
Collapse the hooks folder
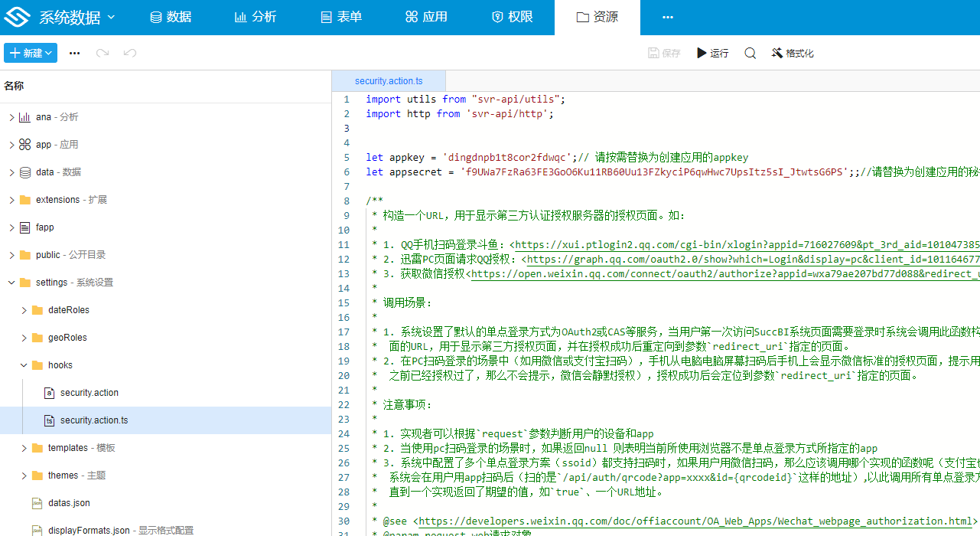coord(24,365)
